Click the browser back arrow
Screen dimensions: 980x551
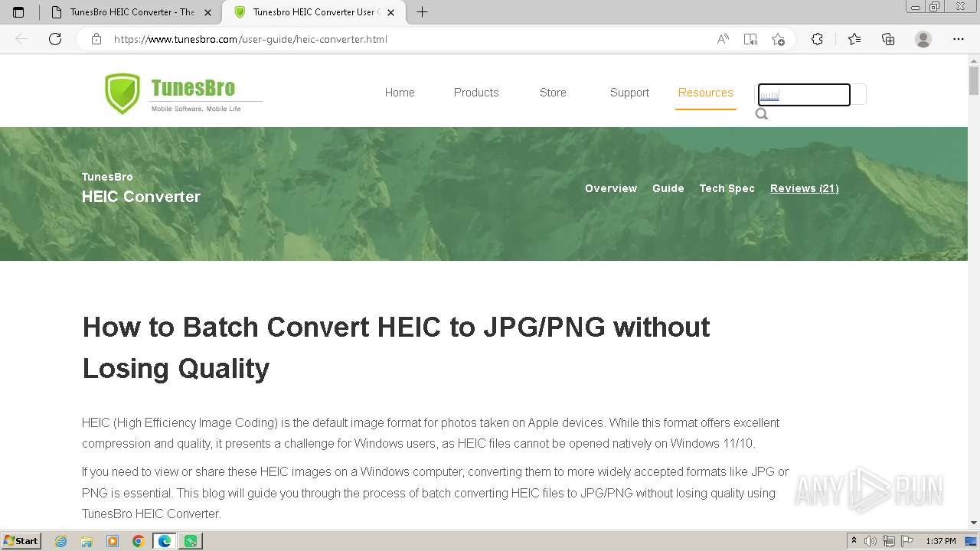pyautogui.click(x=21, y=39)
